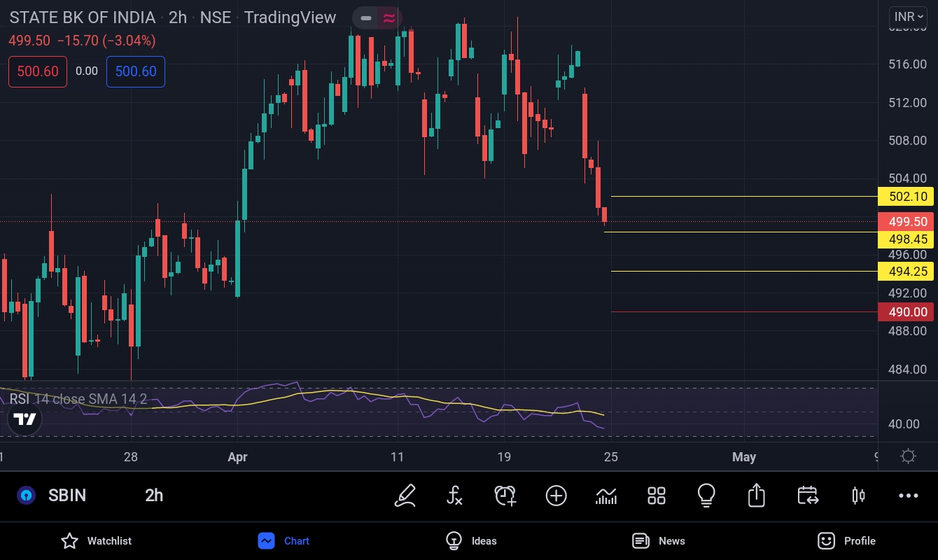
Task: Open the grid layout selector icon
Action: (x=657, y=496)
